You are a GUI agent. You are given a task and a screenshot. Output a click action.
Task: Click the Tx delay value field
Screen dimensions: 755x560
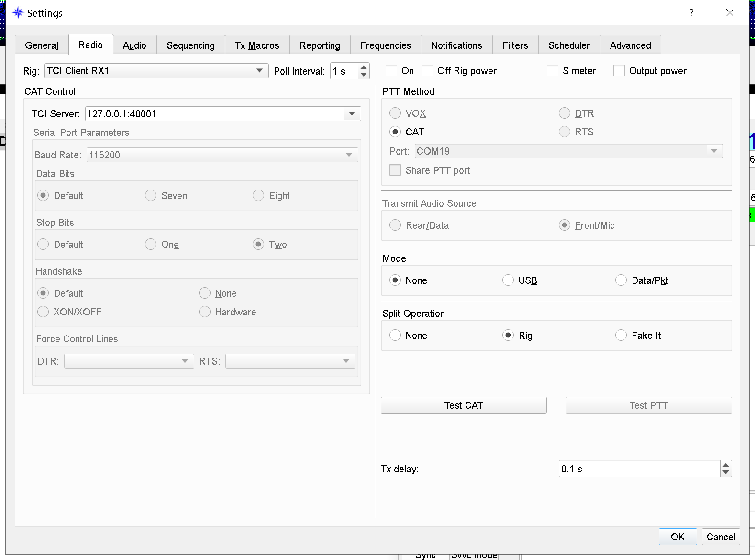tap(639, 469)
